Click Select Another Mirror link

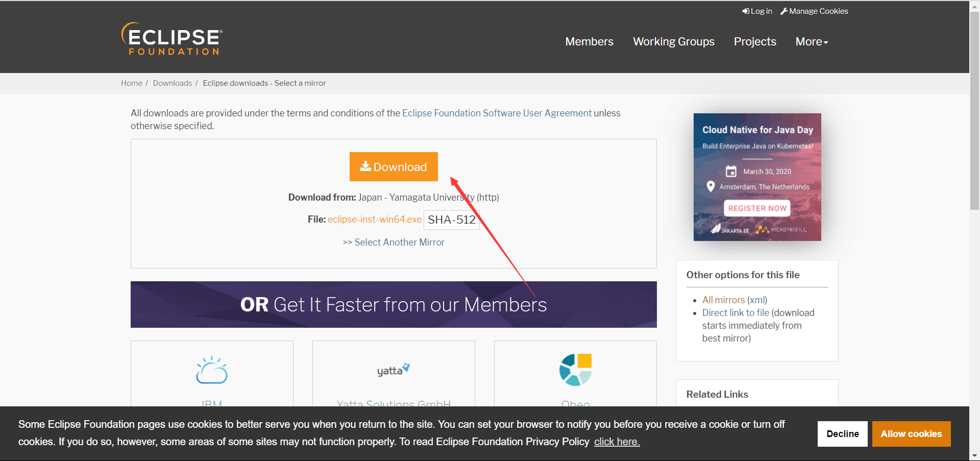tap(394, 242)
